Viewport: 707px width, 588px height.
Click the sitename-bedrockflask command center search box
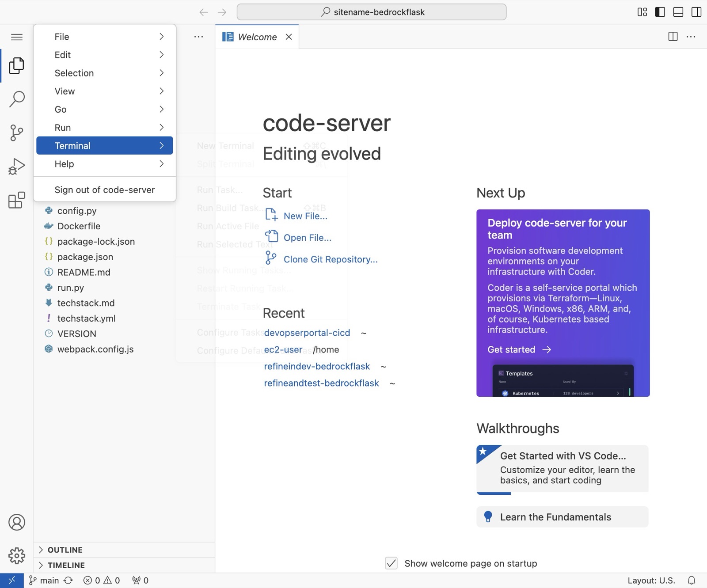[x=372, y=12]
